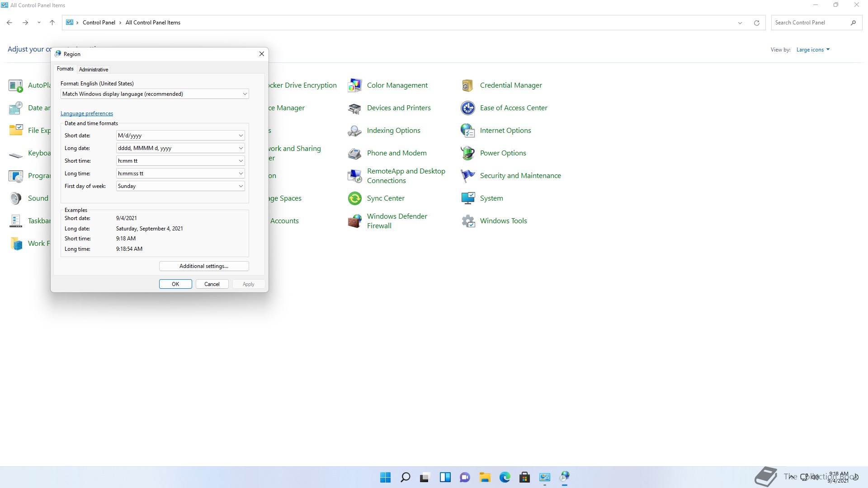Image resolution: width=868 pixels, height=488 pixels.
Task: Open the Power Options icon
Action: 467,153
